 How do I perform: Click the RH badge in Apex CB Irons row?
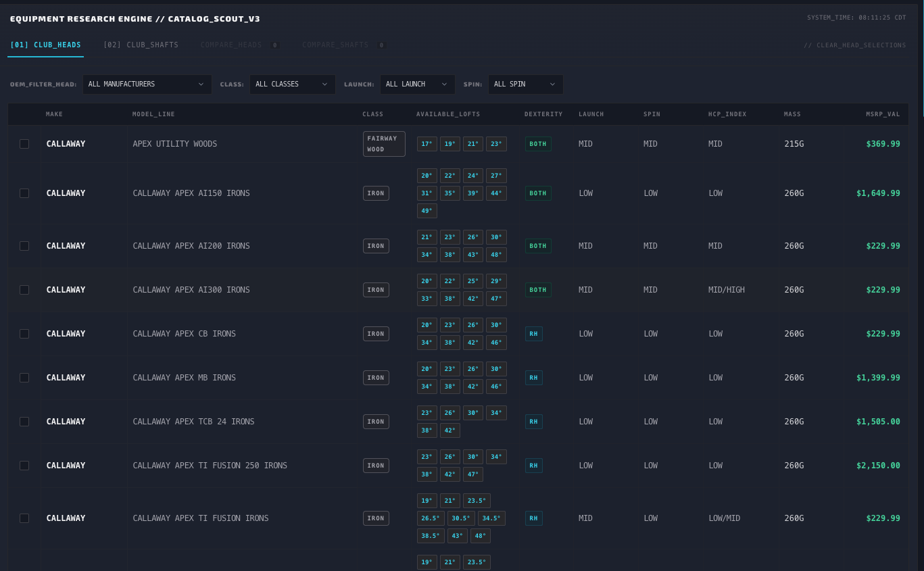534,334
